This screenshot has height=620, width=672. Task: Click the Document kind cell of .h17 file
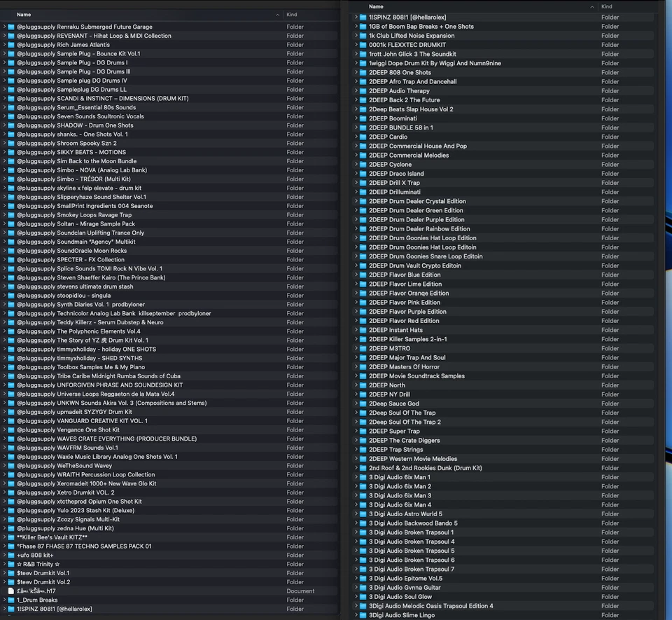click(300, 591)
